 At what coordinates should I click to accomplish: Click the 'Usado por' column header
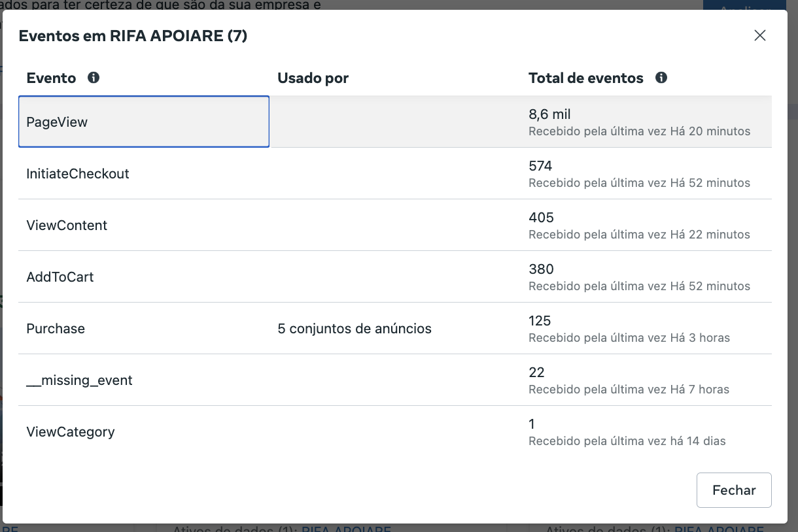313,78
